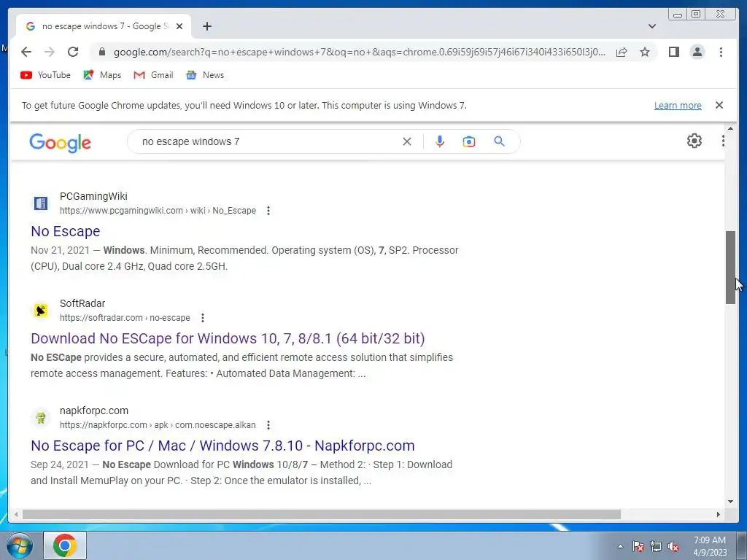Close the Google search tab
Image resolution: width=747 pixels, height=560 pixels.
tap(179, 26)
